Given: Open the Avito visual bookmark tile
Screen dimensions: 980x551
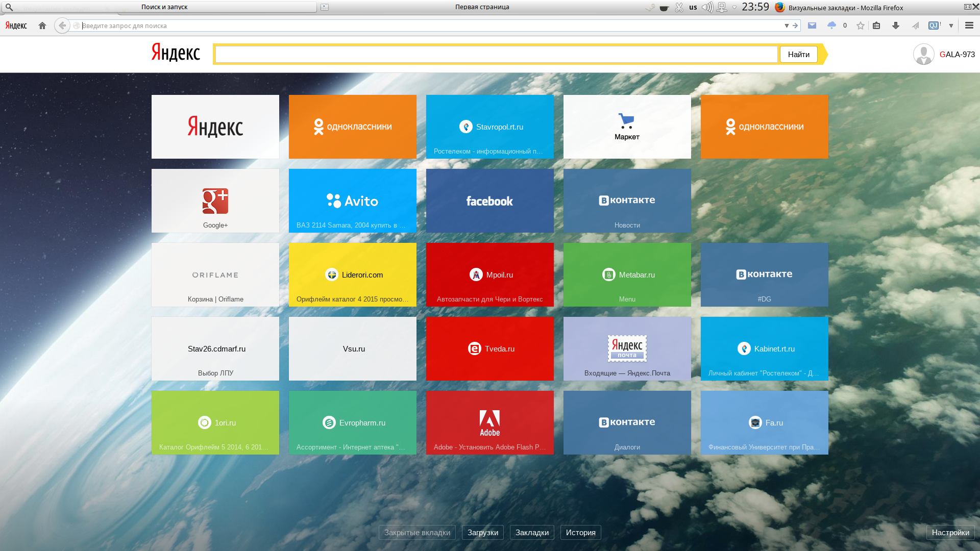Looking at the screenshot, I should point(353,201).
